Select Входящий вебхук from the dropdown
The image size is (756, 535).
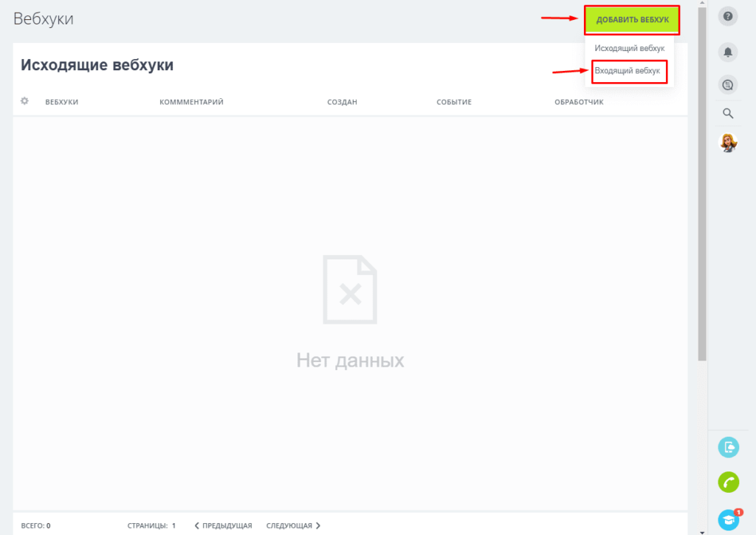(x=628, y=72)
